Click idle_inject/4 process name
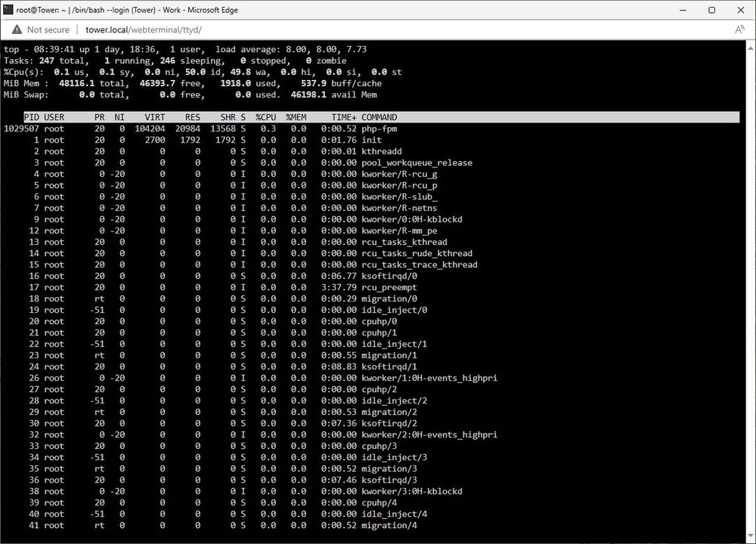The image size is (756, 544). pyautogui.click(x=395, y=514)
